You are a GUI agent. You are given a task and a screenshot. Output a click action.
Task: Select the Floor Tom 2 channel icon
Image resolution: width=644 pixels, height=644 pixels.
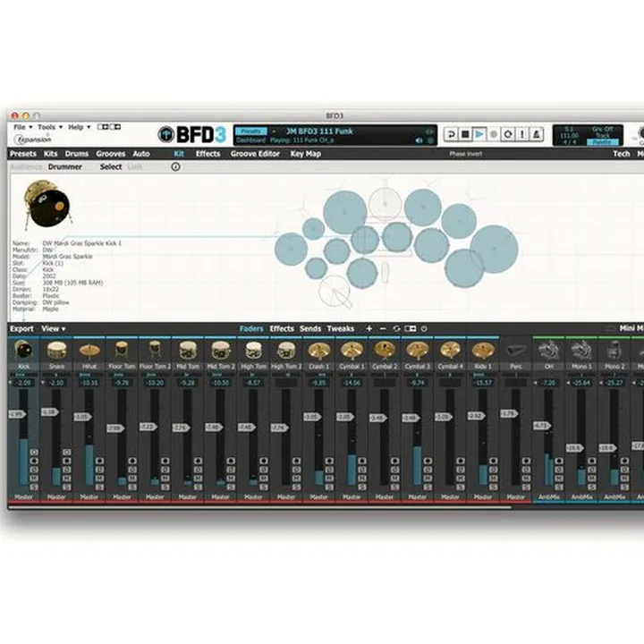155,351
